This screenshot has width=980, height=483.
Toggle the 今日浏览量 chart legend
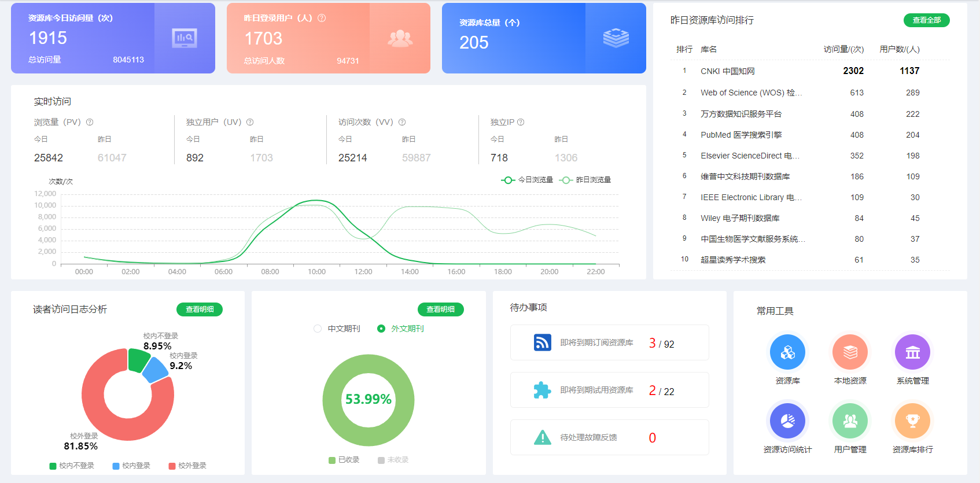pyautogui.click(x=527, y=180)
